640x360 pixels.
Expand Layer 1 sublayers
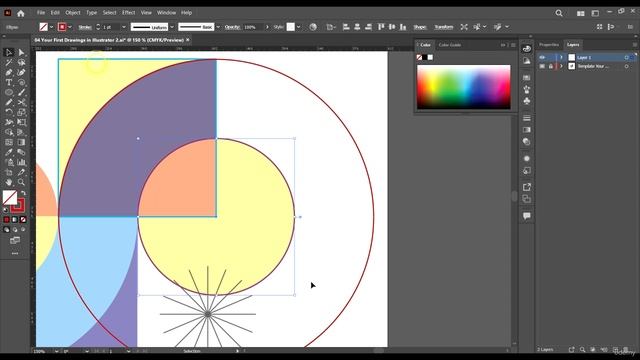[561, 58]
